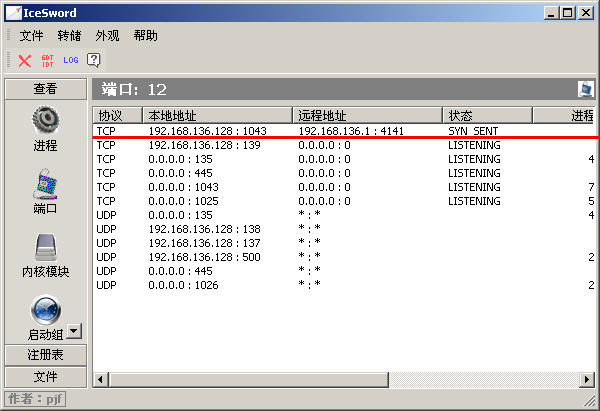Open the 外观 menu
The height and width of the screenshot is (411, 600).
click(108, 36)
